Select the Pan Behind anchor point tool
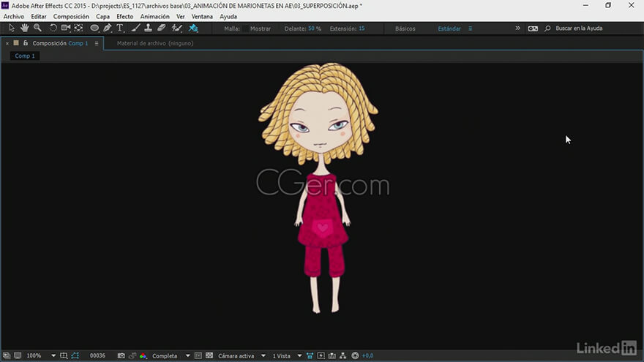 78,28
